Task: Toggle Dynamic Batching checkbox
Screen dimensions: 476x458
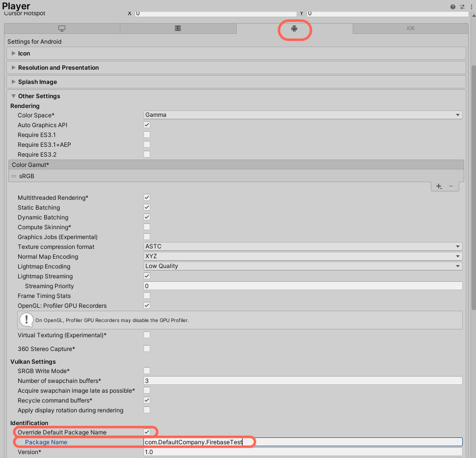Action: pyautogui.click(x=147, y=217)
